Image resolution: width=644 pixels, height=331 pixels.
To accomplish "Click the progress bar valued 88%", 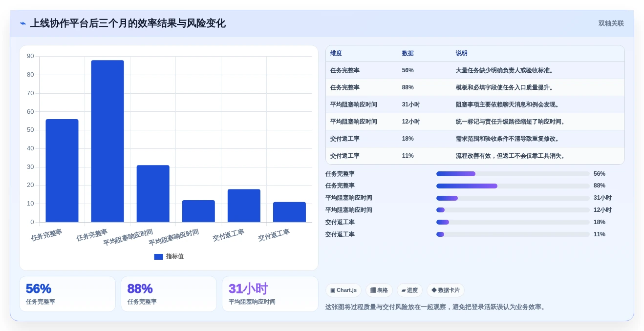I will pyautogui.click(x=513, y=186).
